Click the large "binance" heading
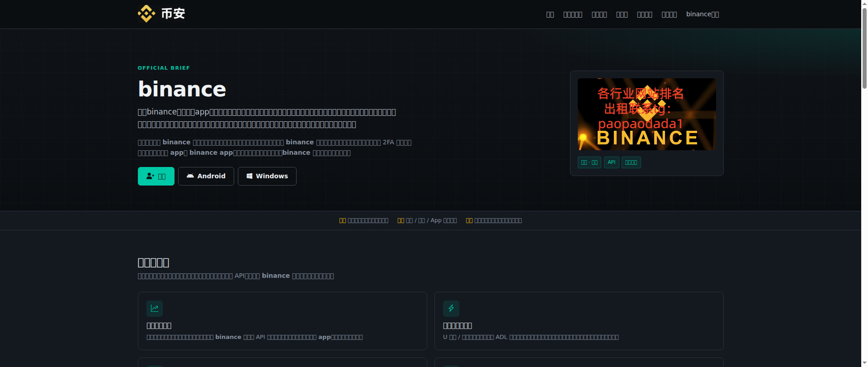 (x=182, y=89)
